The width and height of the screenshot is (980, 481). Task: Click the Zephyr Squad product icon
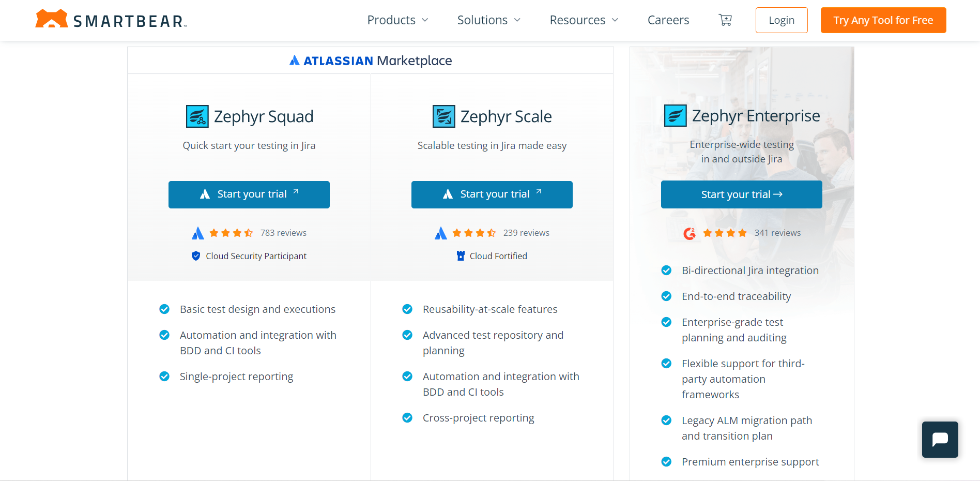point(197,116)
